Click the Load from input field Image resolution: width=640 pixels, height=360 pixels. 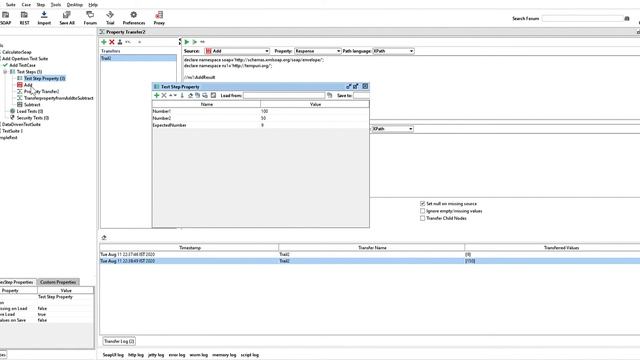tap(284, 96)
